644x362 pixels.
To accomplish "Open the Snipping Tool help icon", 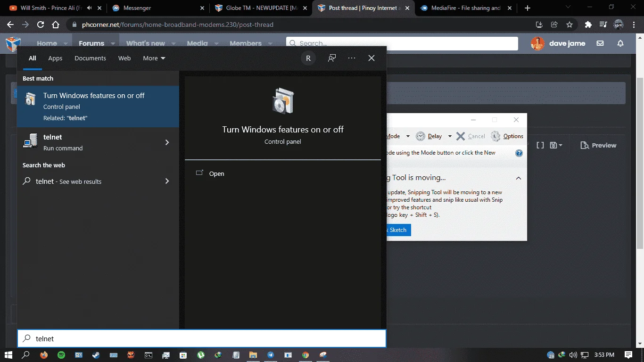I will pos(519,153).
